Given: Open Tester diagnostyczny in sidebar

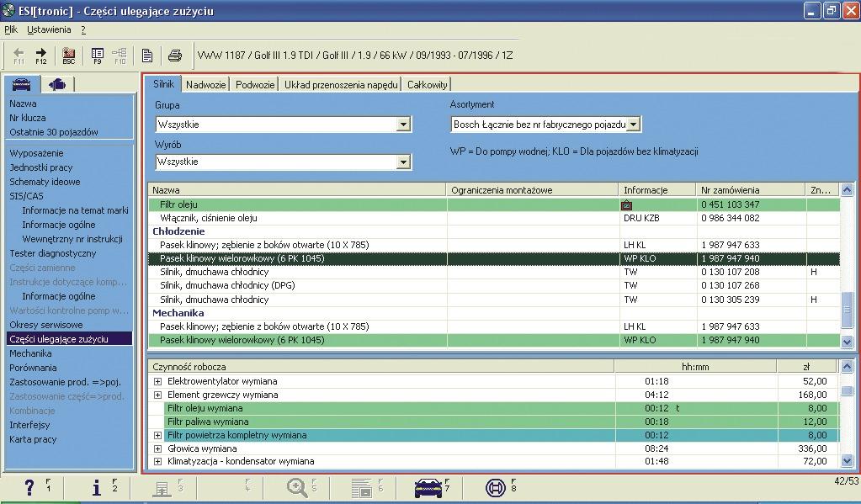Looking at the screenshot, I should pyautogui.click(x=53, y=253).
